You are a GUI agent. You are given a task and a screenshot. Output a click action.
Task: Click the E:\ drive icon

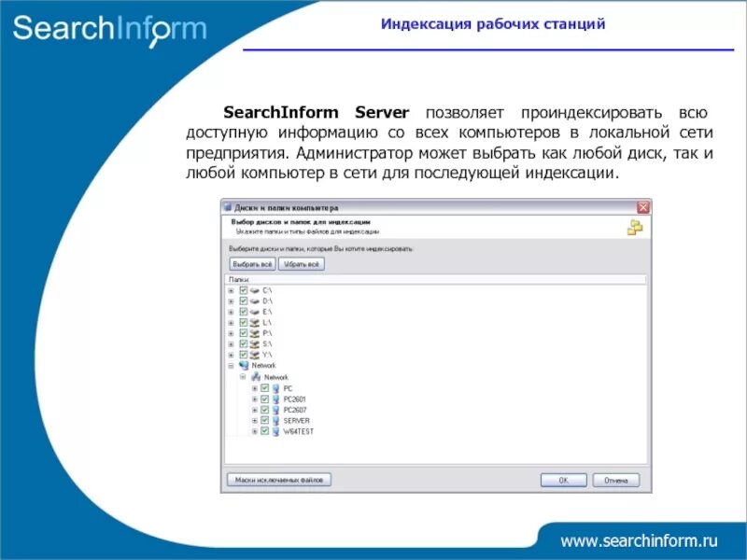pos(254,312)
